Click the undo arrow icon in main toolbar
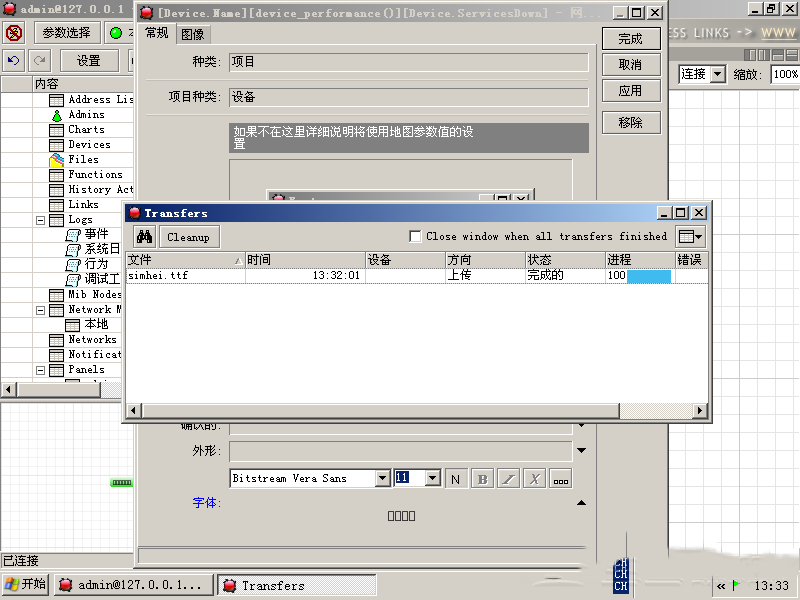Screen dimensions: 800x600 [13, 60]
